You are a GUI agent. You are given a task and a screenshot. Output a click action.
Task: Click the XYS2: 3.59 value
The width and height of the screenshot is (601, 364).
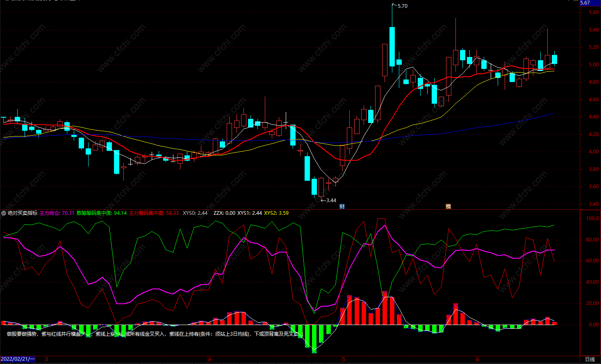(276, 213)
